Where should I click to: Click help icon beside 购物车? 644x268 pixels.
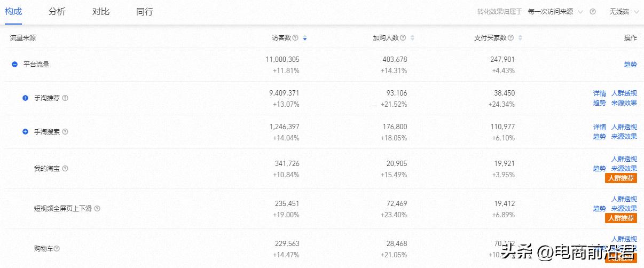click(57, 249)
